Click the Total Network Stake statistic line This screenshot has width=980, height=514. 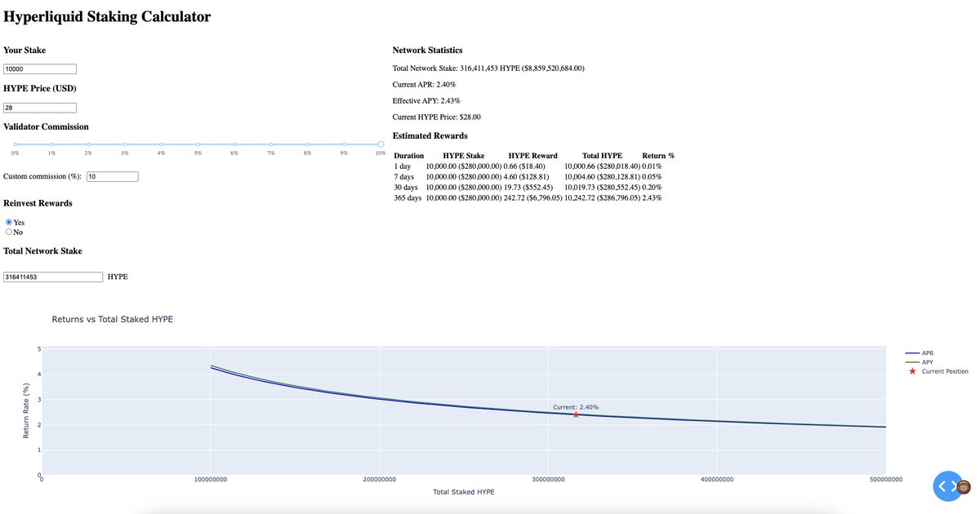pyautogui.click(x=488, y=69)
